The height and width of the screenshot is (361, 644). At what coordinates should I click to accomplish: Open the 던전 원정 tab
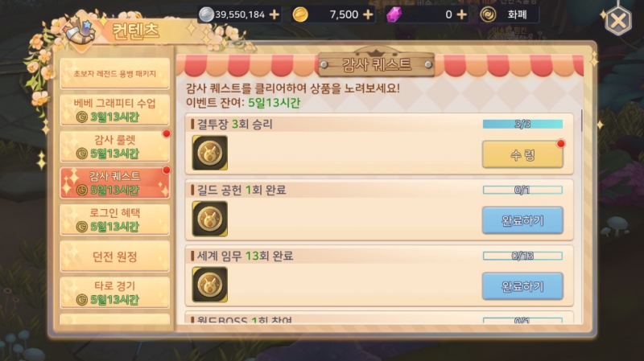click(x=114, y=256)
